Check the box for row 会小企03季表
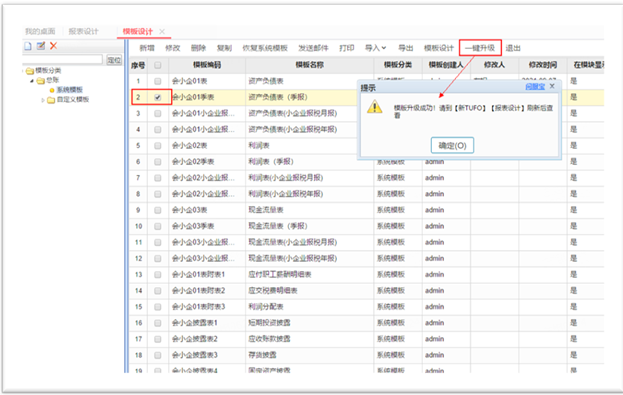This screenshot has height=395, width=623. pyautogui.click(x=158, y=226)
